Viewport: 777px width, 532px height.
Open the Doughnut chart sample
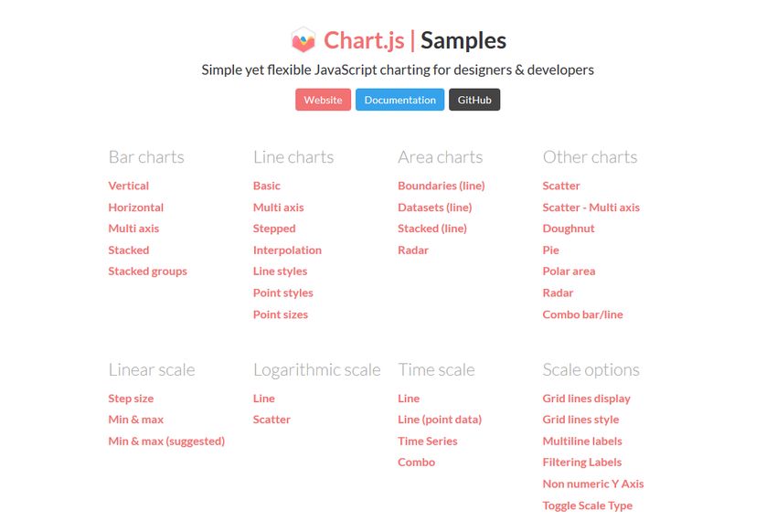[569, 229]
